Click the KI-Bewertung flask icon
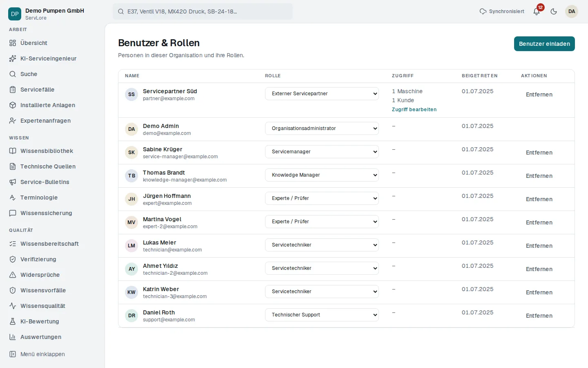The image size is (588, 368). click(x=13, y=321)
